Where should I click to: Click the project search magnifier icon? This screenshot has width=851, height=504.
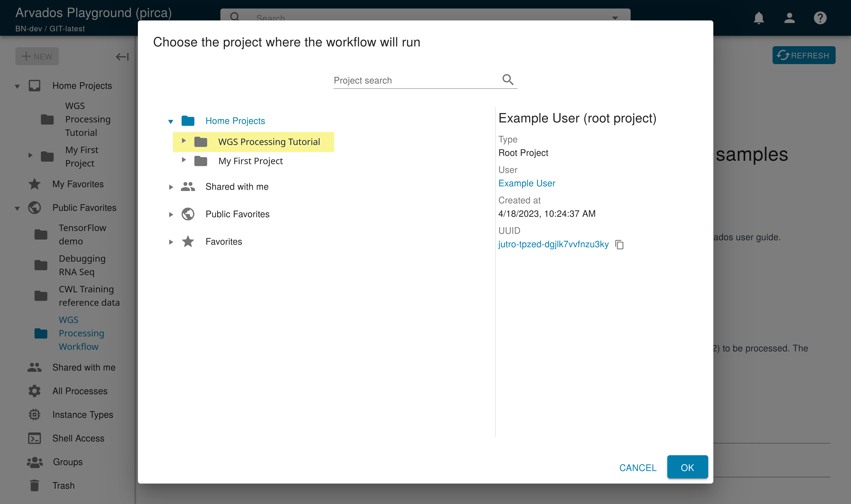point(508,79)
